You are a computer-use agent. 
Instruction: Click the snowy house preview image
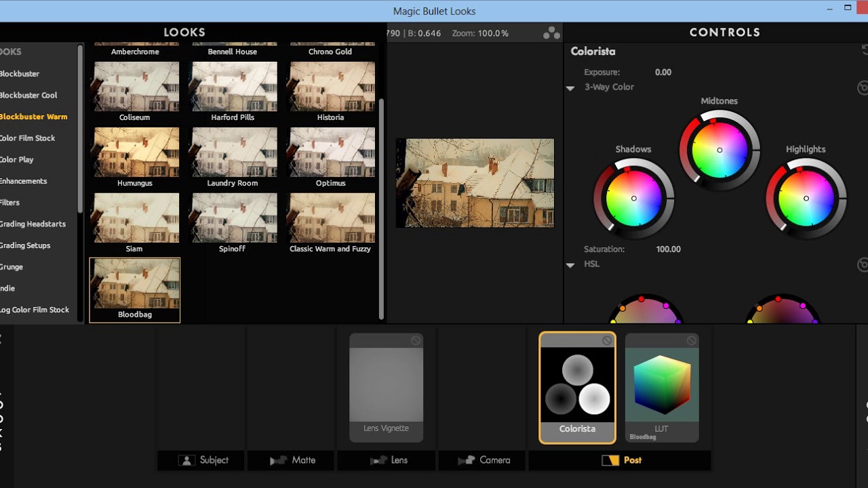click(x=475, y=183)
